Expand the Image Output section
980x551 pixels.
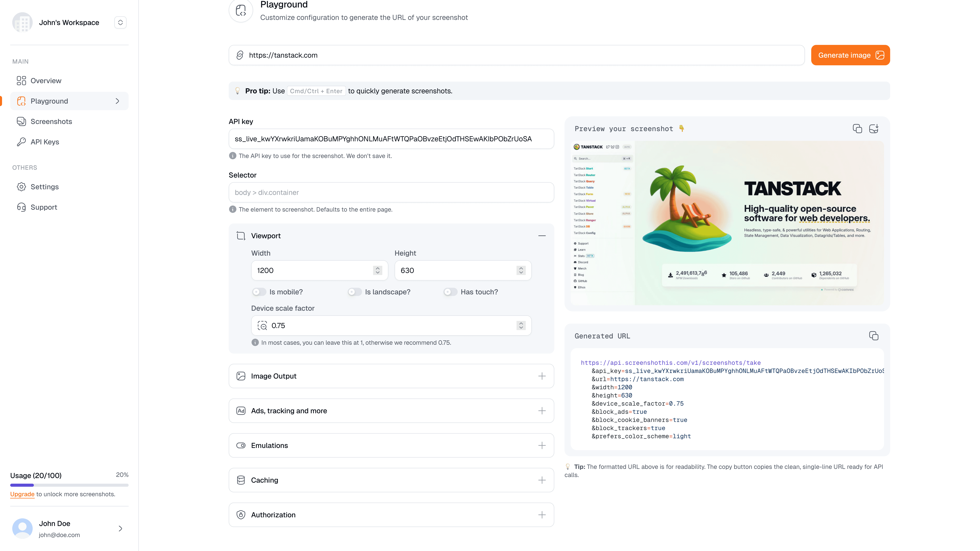click(x=542, y=376)
